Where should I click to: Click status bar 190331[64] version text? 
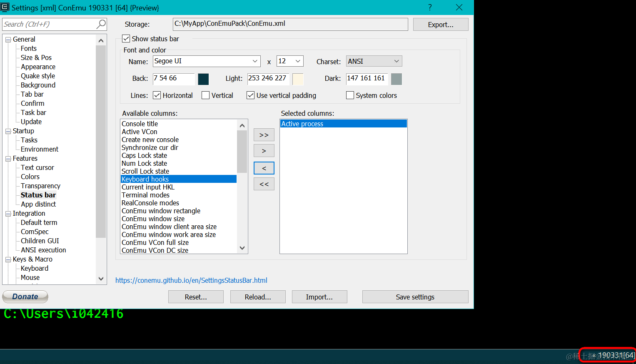(x=616, y=355)
